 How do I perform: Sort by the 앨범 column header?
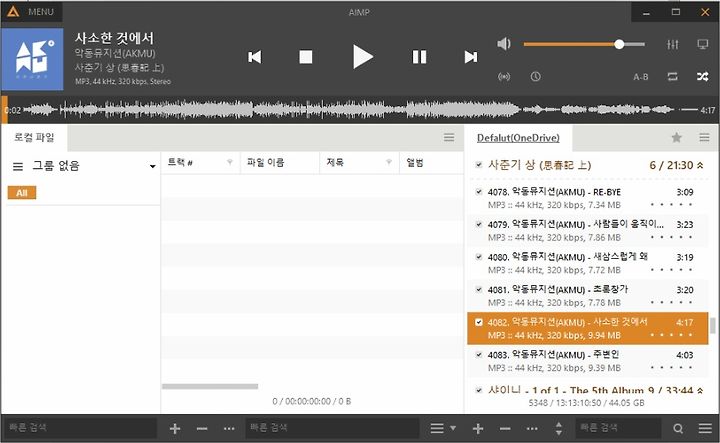[431, 163]
